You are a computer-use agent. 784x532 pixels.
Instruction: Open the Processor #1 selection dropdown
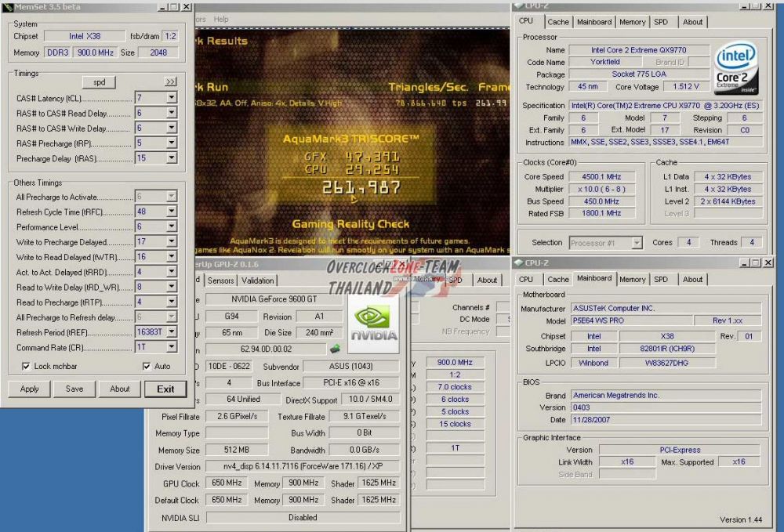[x=637, y=243]
